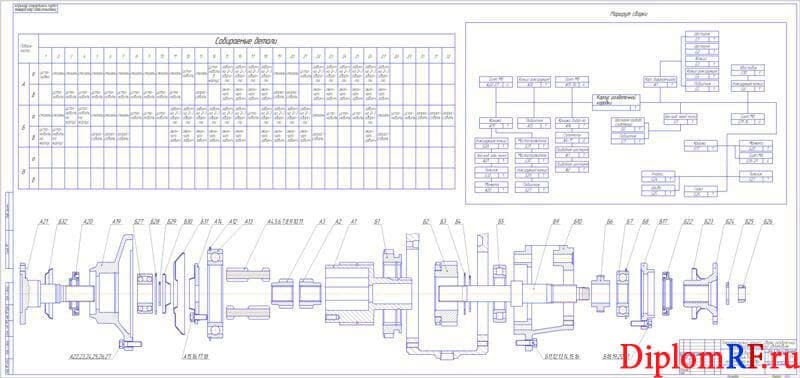Image resolution: width=800 pixels, height=378 pixels.
Task: Select the part callout label А21
Action: click(x=44, y=222)
